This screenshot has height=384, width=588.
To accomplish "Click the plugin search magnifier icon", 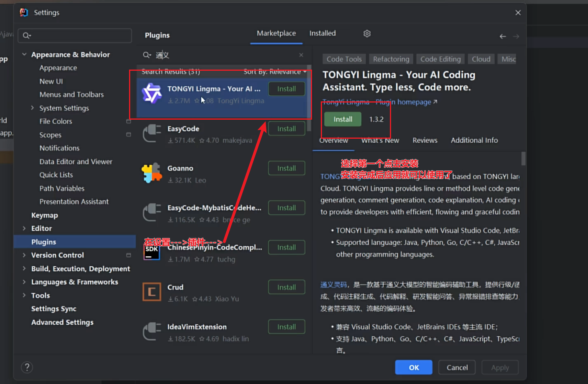I will pyautogui.click(x=147, y=55).
